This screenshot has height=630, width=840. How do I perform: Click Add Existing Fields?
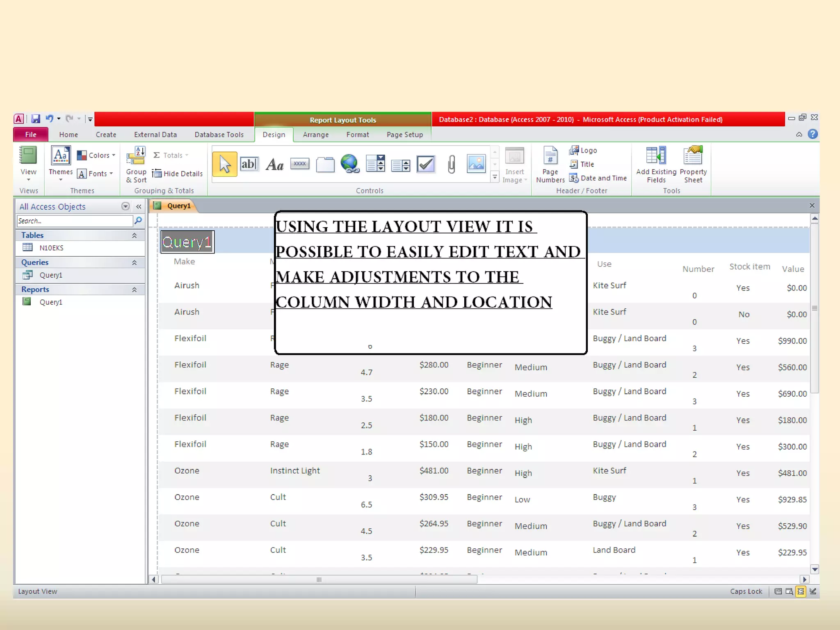tap(656, 164)
